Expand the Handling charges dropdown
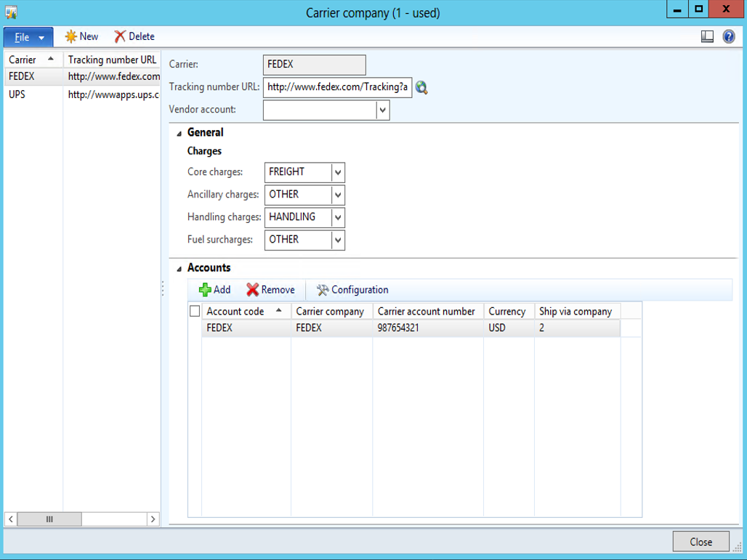747x560 pixels. (337, 217)
